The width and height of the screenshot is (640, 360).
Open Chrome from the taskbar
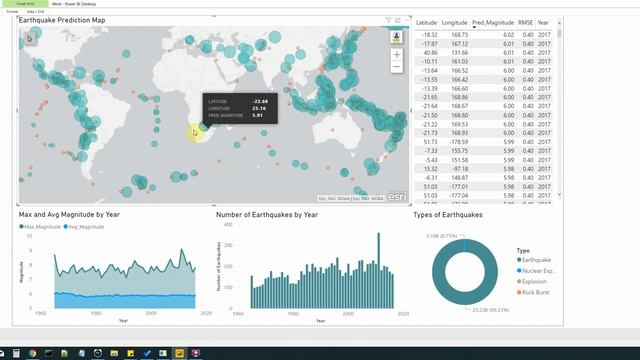tap(32, 353)
